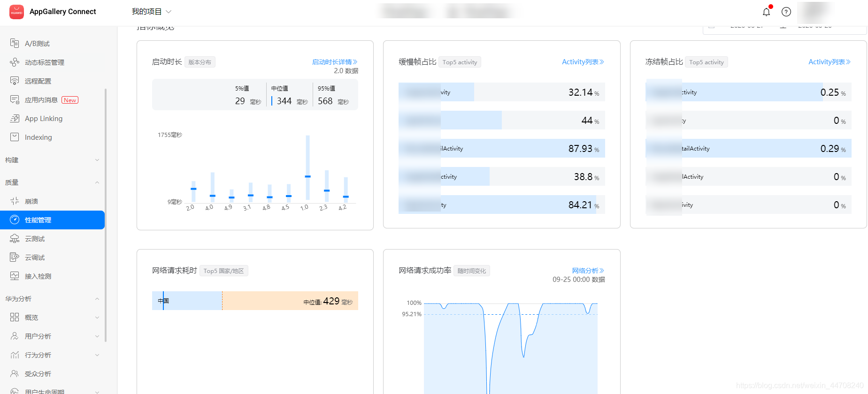Click the 中位值: 429 毫秒 label

point(328,301)
